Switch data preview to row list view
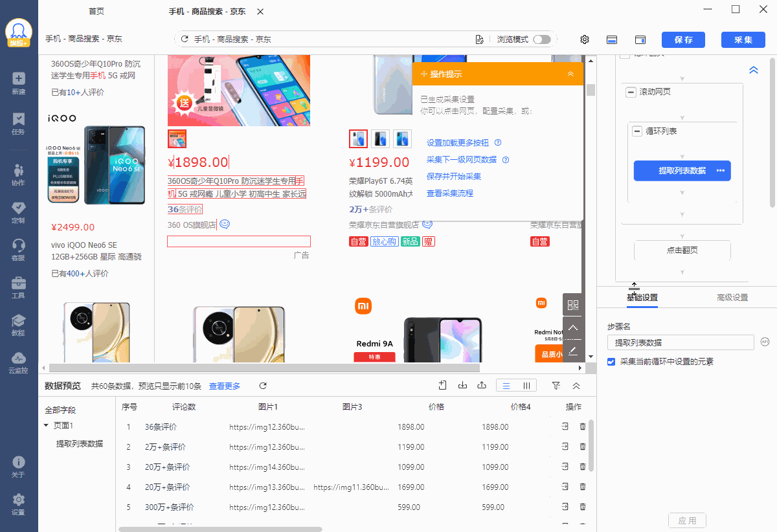 click(506, 386)
